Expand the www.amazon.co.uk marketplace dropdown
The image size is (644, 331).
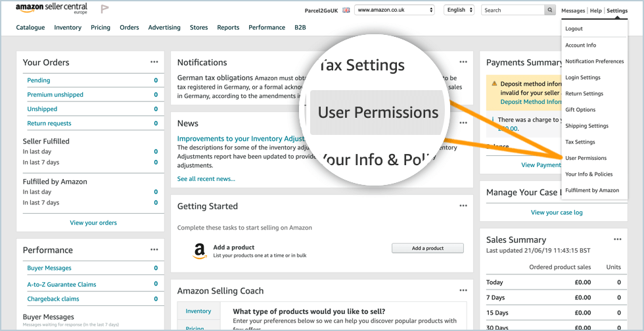tap(394, 10)
